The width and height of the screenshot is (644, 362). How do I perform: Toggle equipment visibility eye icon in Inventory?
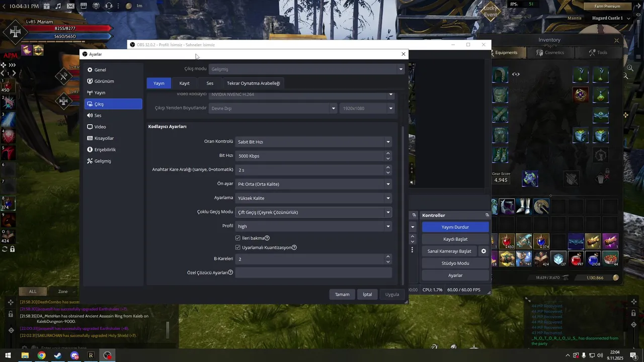(516, 74)
